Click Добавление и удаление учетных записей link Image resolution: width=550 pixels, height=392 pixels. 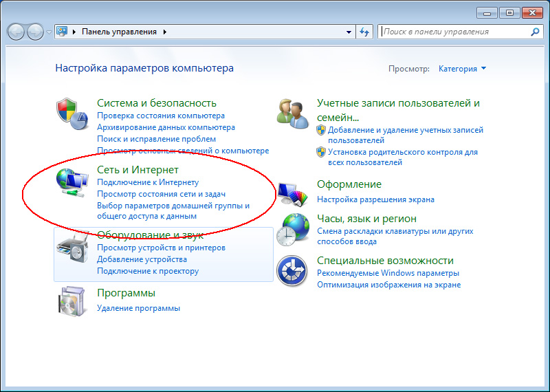pos(405,135)
